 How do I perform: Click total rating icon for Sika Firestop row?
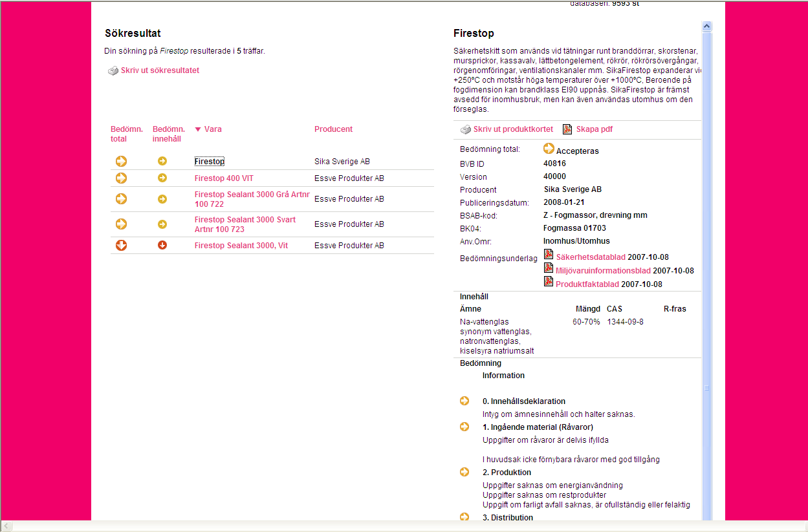(121, 161)
